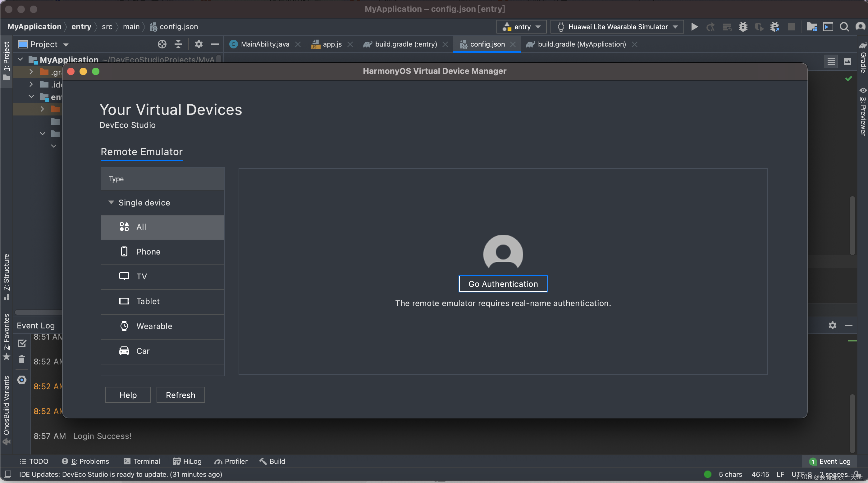This screenshot has width=868, height=483.
Task: Run the app with the play icon
Action: coord(694,27)
